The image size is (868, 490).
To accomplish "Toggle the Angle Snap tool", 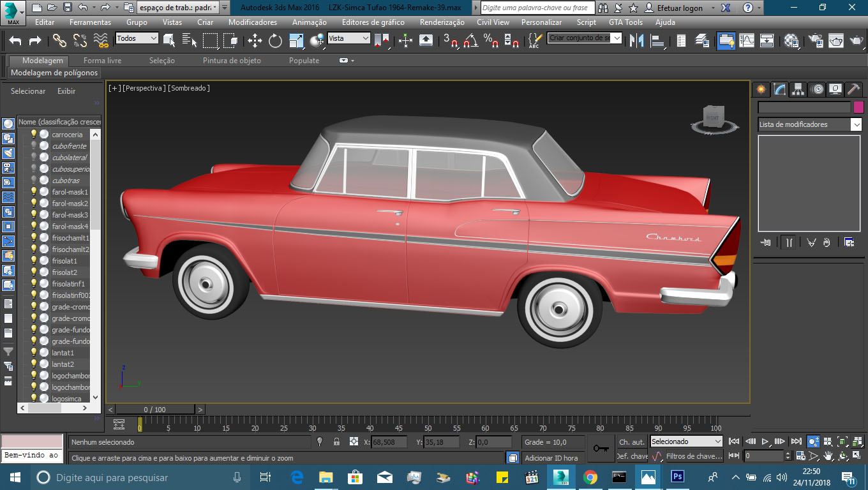I will pos(471,41).
